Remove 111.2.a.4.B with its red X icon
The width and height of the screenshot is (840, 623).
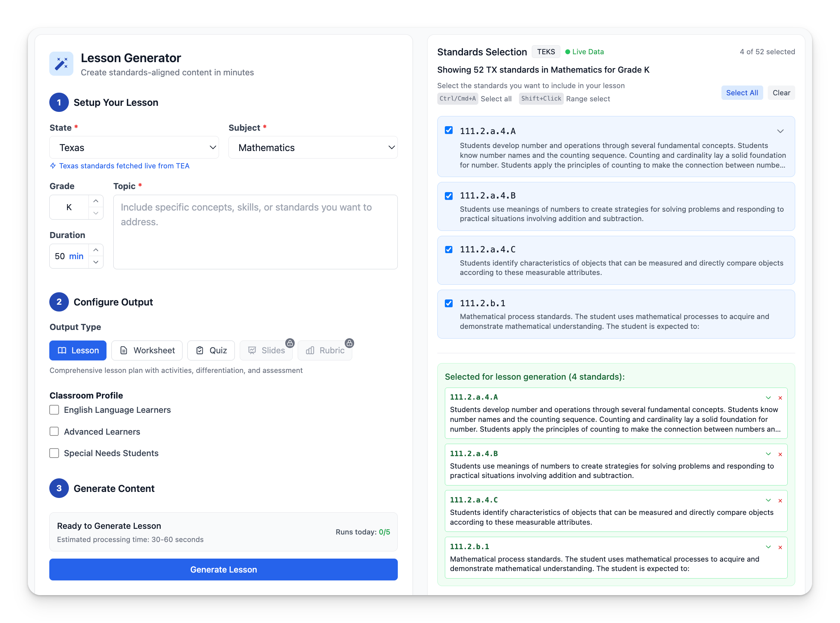pos(781,454)
